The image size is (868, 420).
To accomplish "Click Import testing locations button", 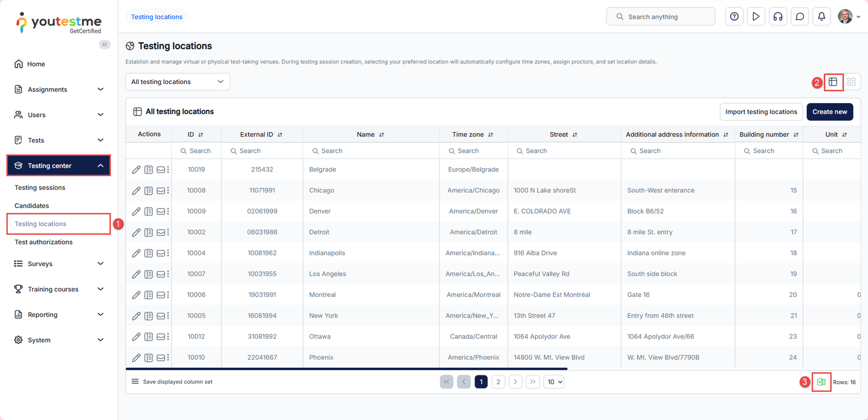I will click(x=761, y=112).
